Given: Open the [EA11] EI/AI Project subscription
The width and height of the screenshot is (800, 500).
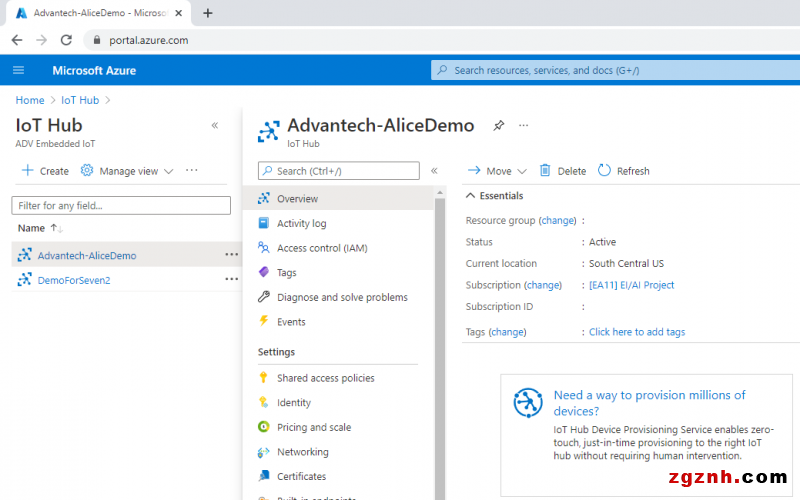Looking at the screenshot, I should pyautogui.click(x=632, y=285).
